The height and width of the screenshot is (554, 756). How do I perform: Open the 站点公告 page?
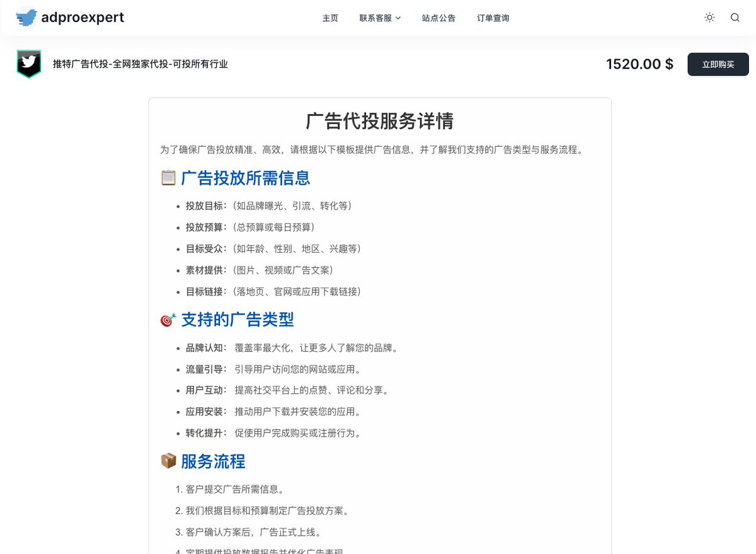tap(438, 18)
